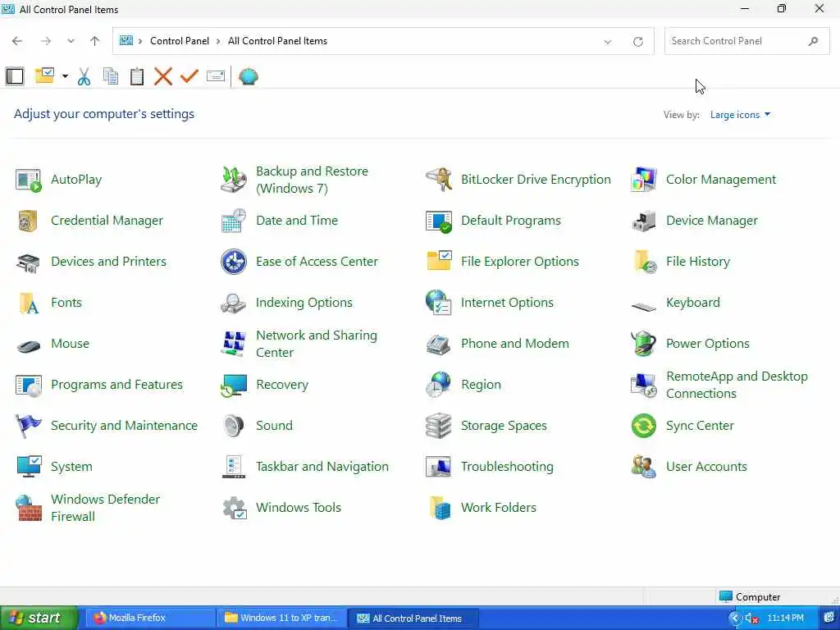This screenshot has width=840, height=630.
Task: Open Devices and Printers icon
Action: (x=29, y=262)
